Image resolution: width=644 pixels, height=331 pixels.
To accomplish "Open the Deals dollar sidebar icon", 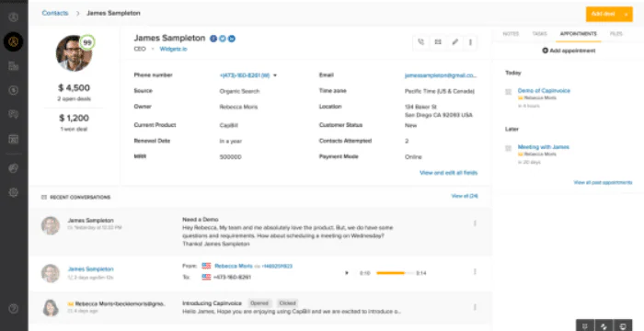I will click(14, 90).
